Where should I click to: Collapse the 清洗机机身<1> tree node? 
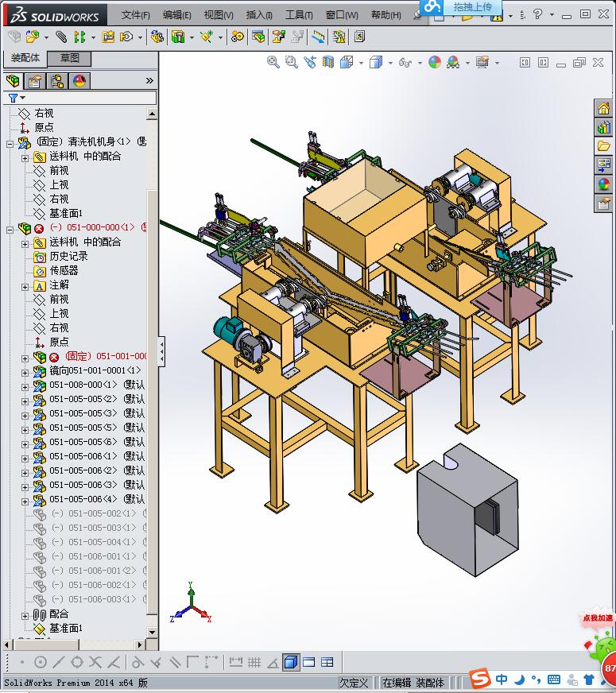pos(10,143)
